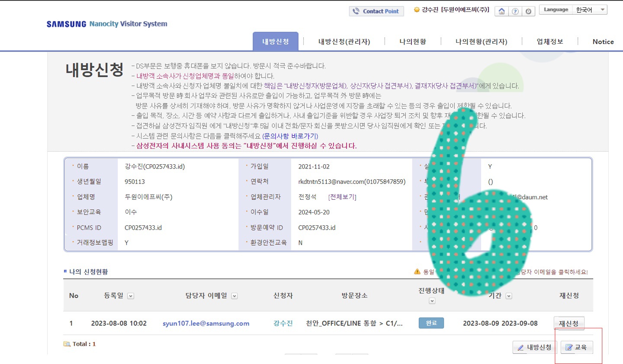Click the Samsung Nanocity Visitor System logo
Image resolution: width=623 pixels, height=364 pixels.
(107, 24)
